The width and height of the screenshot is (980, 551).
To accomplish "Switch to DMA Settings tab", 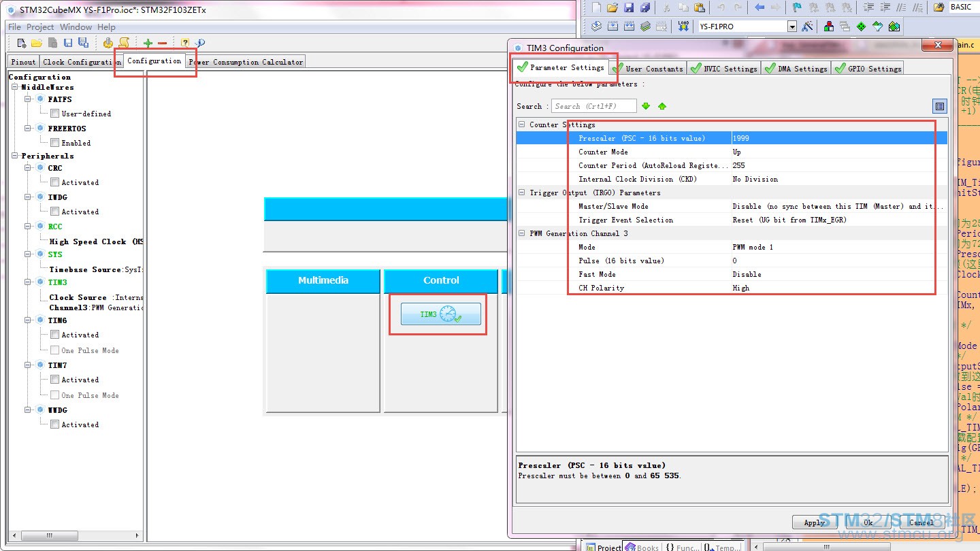I will coord(796,68).
